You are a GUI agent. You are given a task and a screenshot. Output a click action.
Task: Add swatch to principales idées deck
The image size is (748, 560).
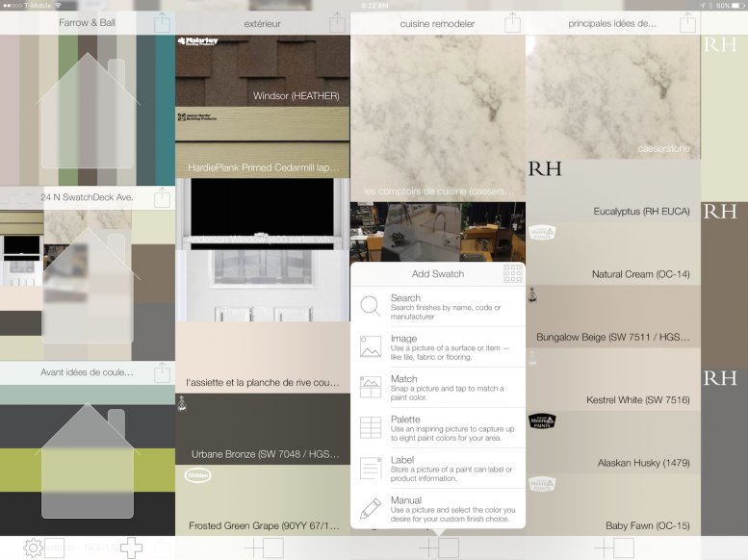click(614, 548)
